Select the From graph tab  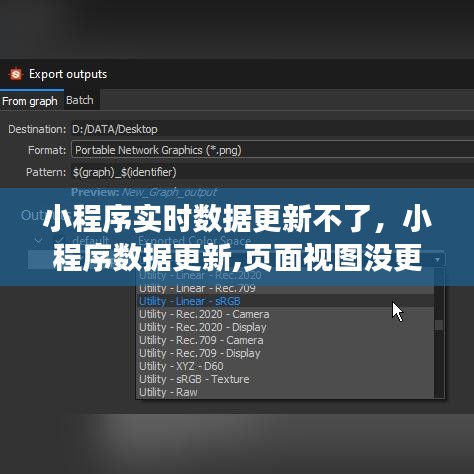30,101
